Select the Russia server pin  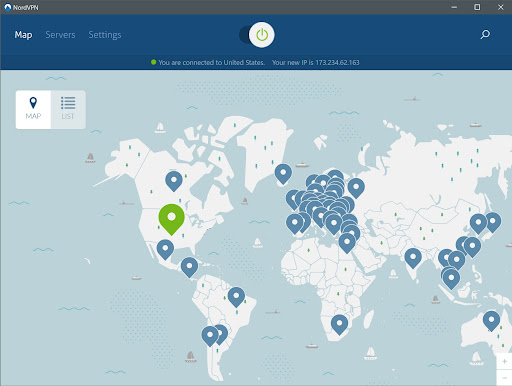356,188
